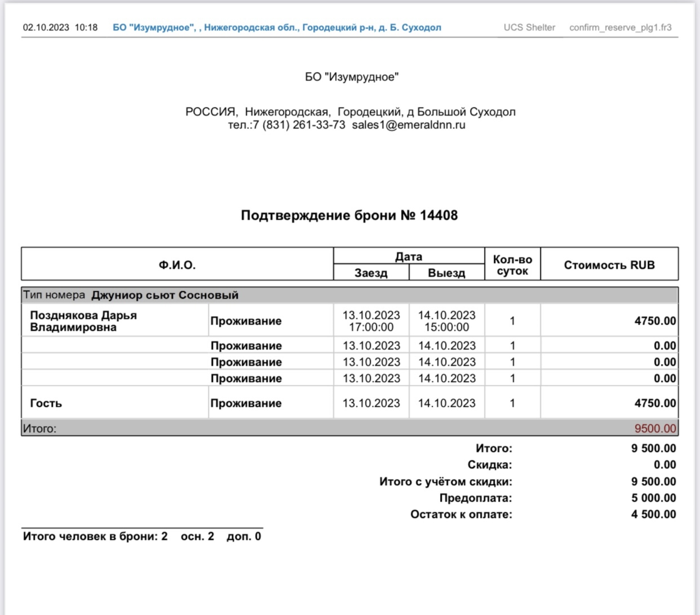Click the Скидка value 0.00
Image resolution: width=700 pixels, height=615 pixels.
pyautogui.click(x=665, y=465)
